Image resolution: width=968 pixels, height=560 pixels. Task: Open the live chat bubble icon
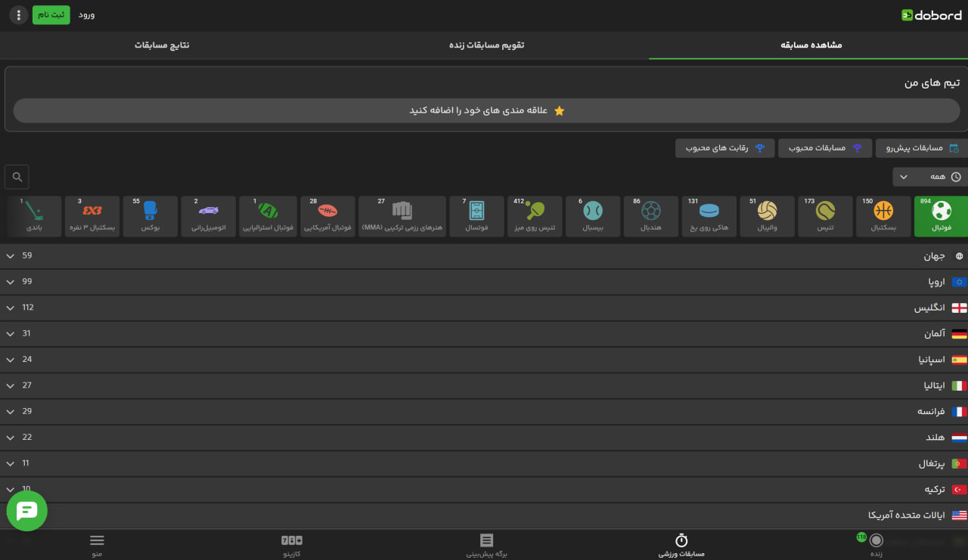click(27, 511)
